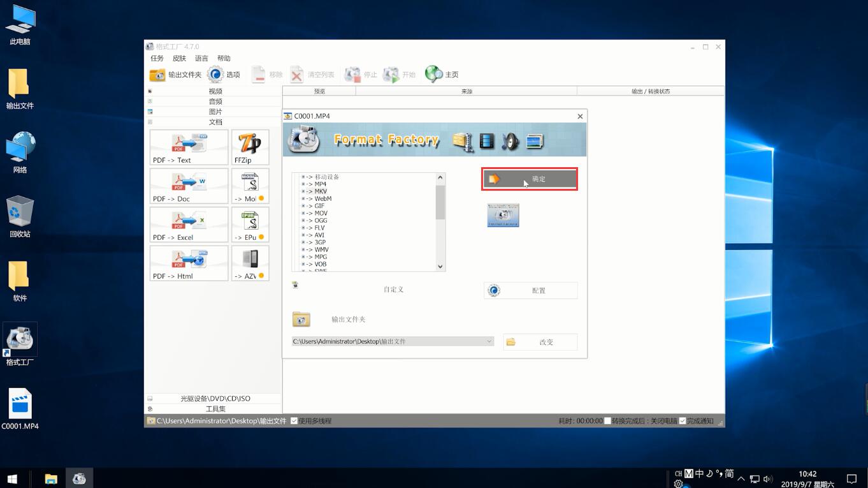The image size is (868, 488).
Task: Open the 任务 menu
Action: tap(157, 58)
